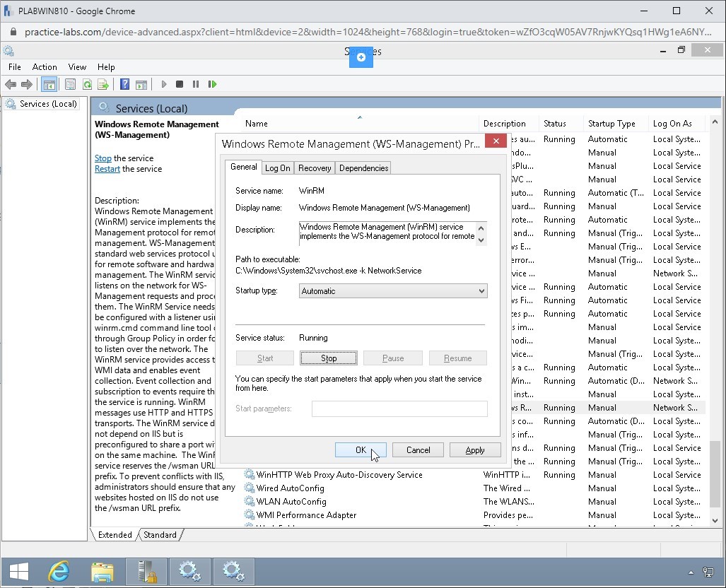Show hidden icons in the system tray
This screenshot has height=588, width=726.
click(x=691, y=572)
